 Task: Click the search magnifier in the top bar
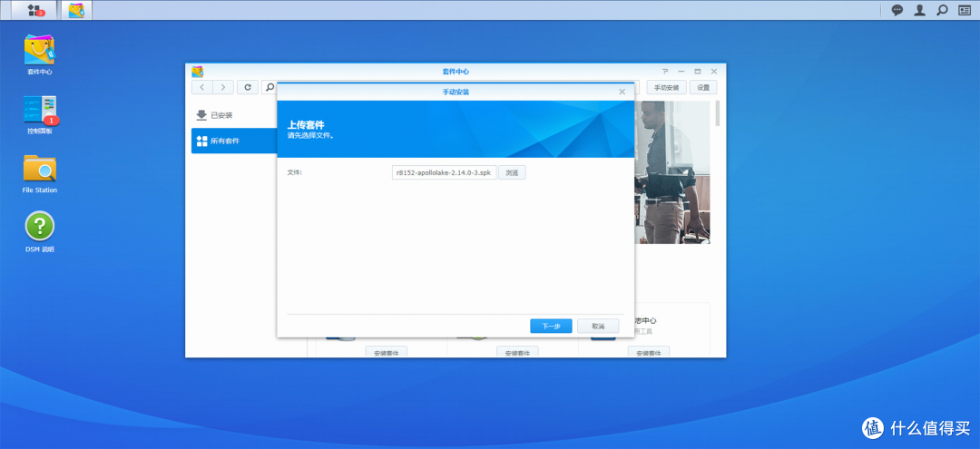[x=942, y=10]
